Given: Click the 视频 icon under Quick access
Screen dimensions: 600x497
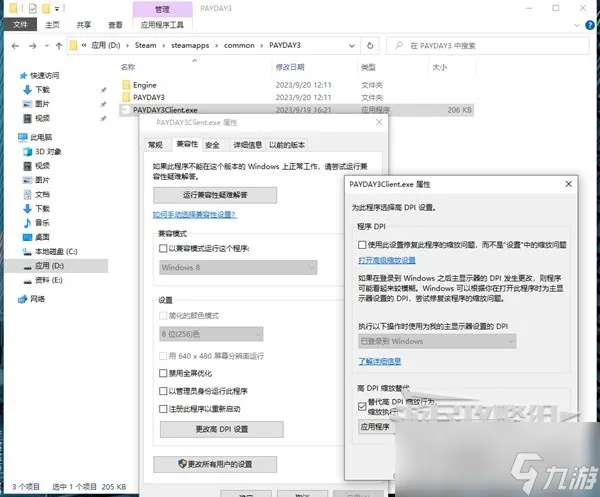Looking at the screenshot, I should [27, 118].
